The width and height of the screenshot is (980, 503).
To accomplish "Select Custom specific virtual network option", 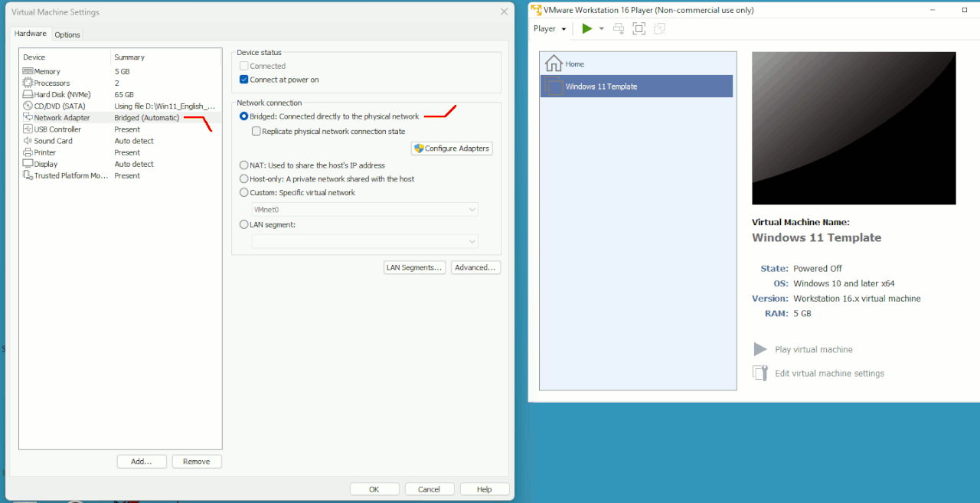I will click(x=244, y=193).
